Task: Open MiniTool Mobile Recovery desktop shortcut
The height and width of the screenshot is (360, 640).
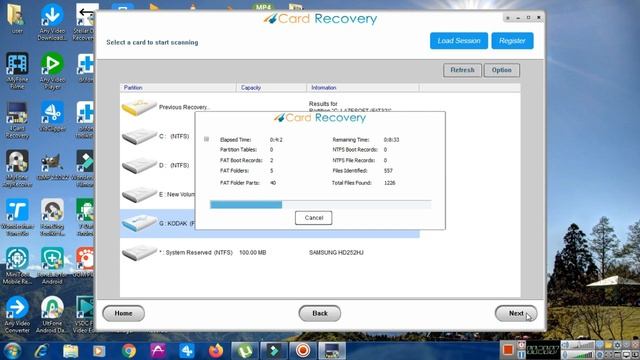Action: pos(17,266)
